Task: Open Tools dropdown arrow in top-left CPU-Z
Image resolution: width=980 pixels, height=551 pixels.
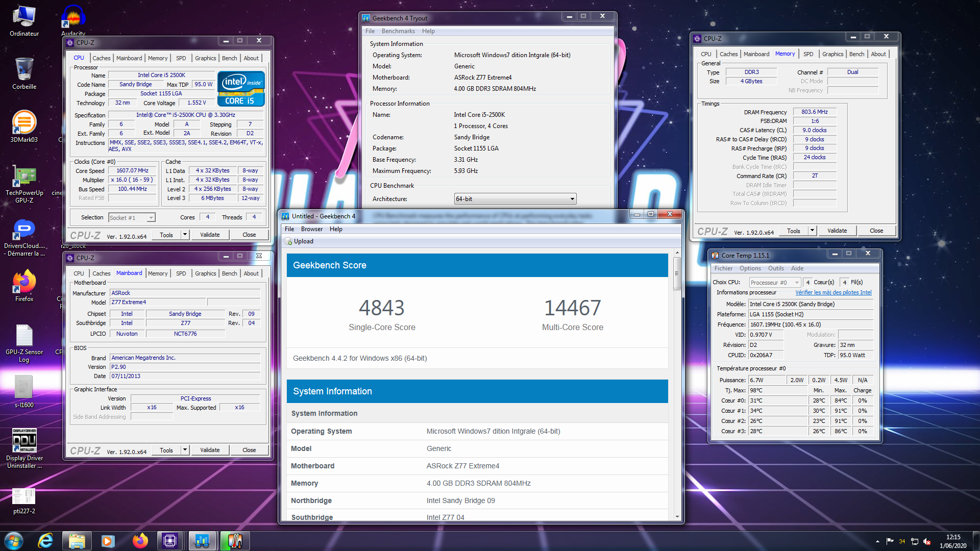Action: 185,235
